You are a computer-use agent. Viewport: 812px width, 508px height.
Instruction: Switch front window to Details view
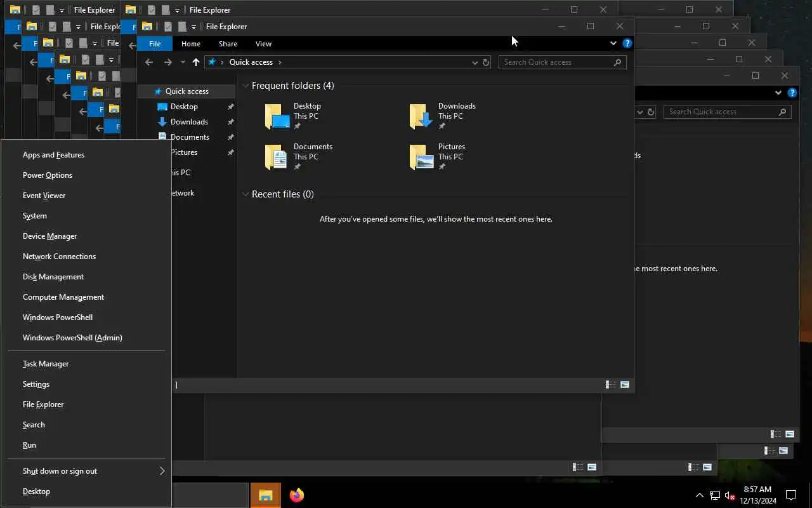(x=611, y=385)
